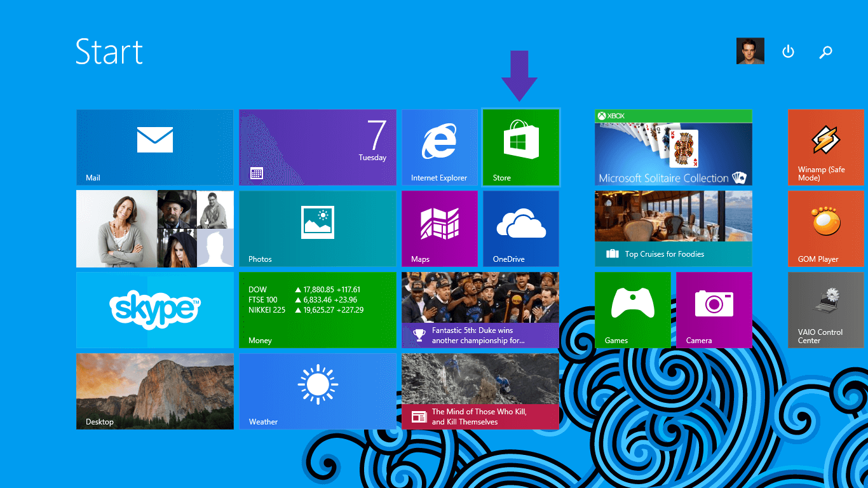
Task: Open Microsoft Solitaire Collection tile
Action: pos(674,147)
